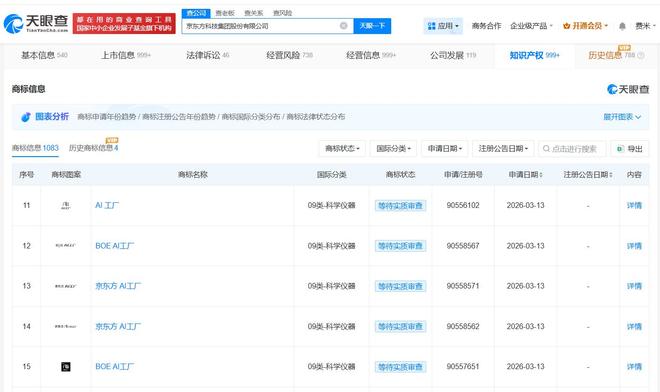Click 商标国际分类分布 chart link

(x=251, y=117)
